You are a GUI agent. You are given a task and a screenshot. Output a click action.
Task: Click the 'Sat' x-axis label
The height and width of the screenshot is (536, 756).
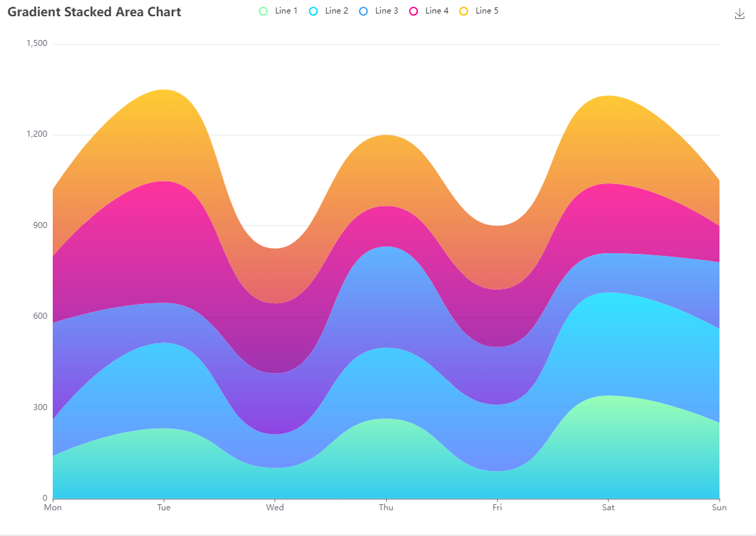tap(608, 508)
